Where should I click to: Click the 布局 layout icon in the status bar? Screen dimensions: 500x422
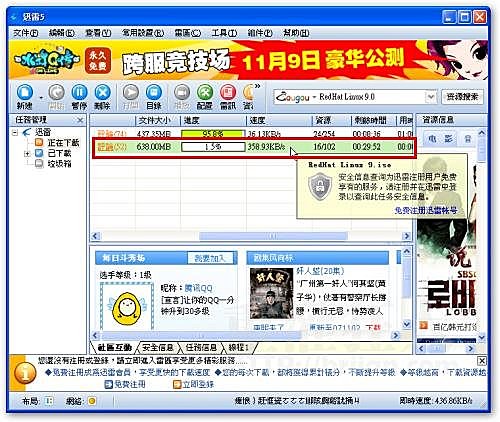pos(49,401)
